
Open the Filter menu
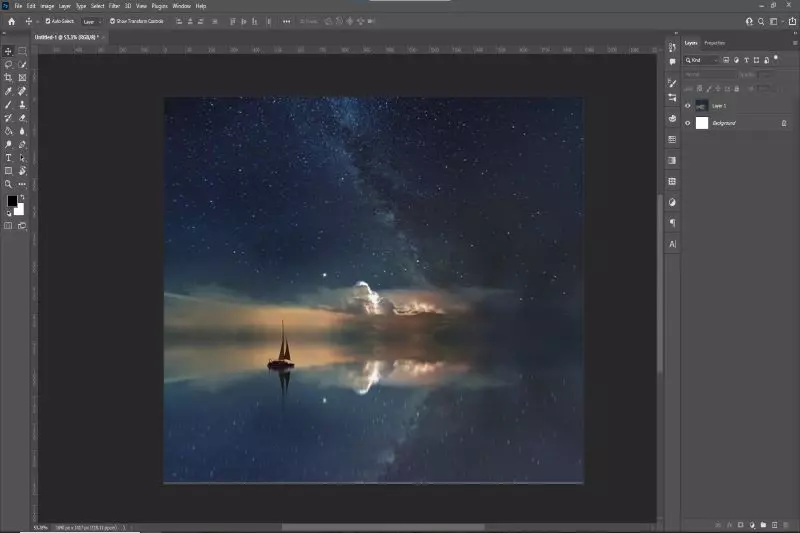tap(114, 6)
